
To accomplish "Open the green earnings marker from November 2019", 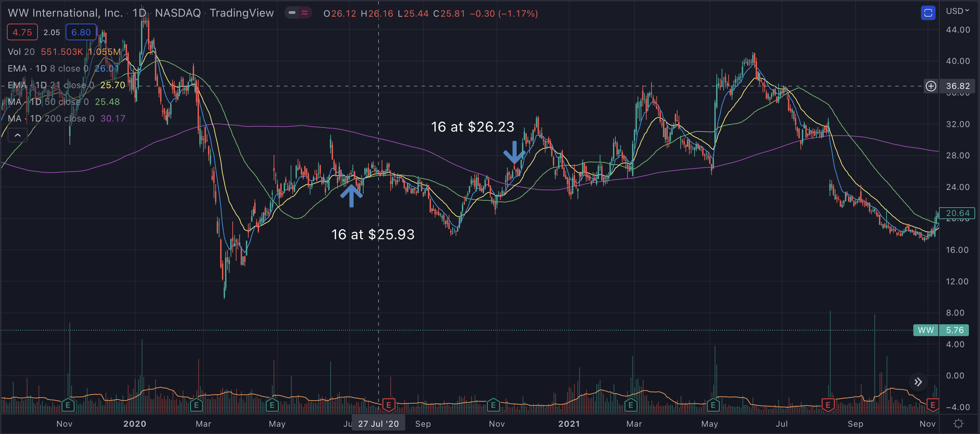I will [68, 405].
